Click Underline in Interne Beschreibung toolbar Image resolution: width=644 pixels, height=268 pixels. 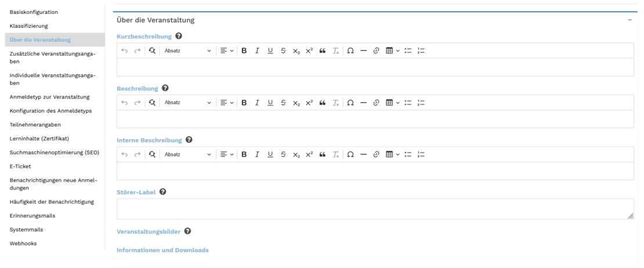click(270, 155)
